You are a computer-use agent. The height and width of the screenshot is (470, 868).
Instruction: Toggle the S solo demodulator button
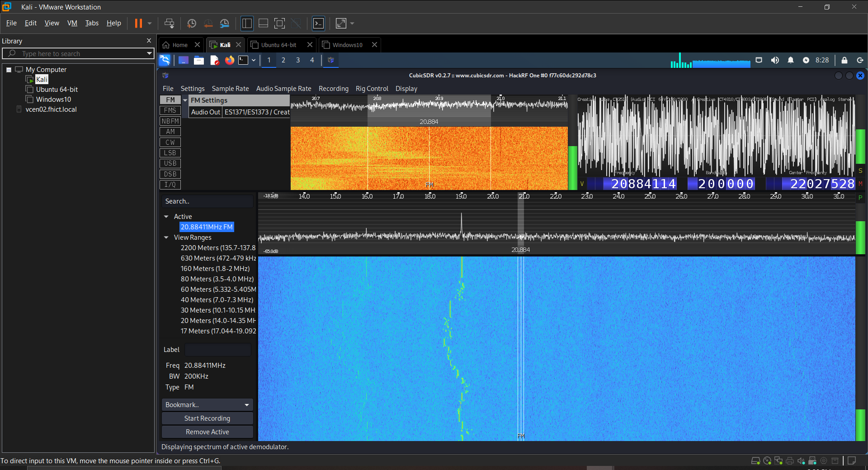[x=860, y=171]
